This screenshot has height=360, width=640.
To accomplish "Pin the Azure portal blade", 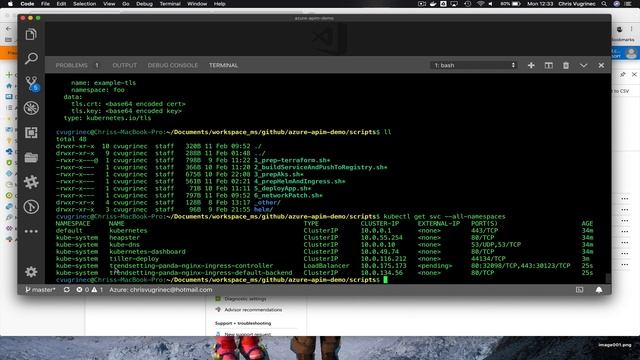I will [x=623, y=74].
